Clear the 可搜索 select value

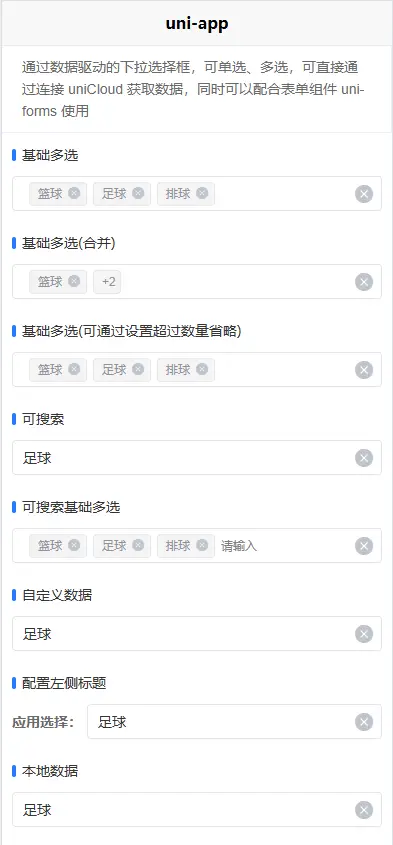point(364,458)
